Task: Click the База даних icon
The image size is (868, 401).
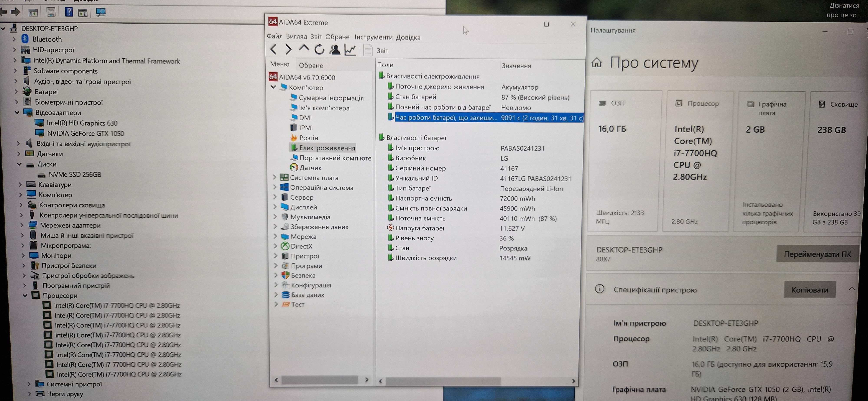Action: pos(285,294)
